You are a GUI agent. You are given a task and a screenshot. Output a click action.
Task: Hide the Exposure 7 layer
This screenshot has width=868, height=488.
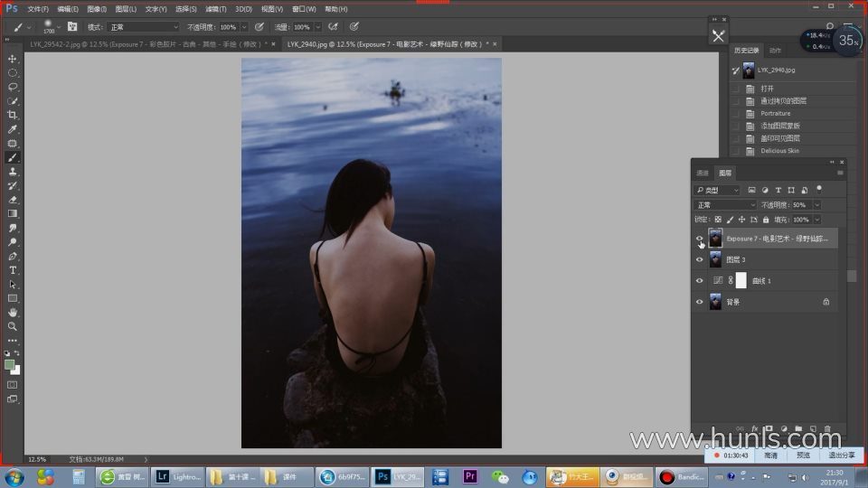[699, 239]
